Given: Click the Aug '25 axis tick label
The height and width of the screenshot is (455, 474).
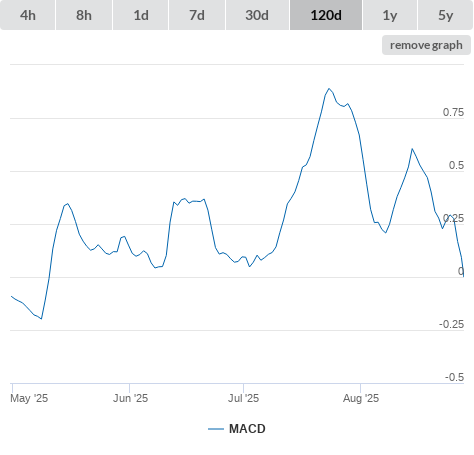Looking at the screenshot, I should point(361,398).
